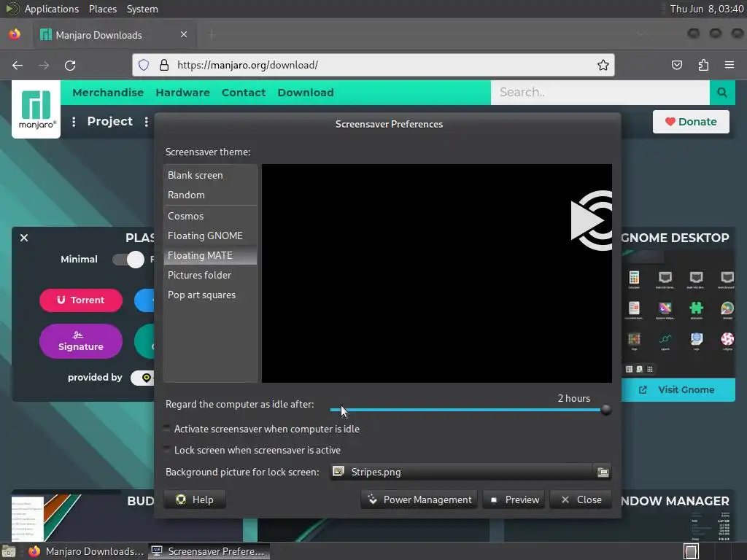Click the folder icon in picture chooser
Image resolution: width=747 pixels, height=560 pixels.
pos(603,472)
